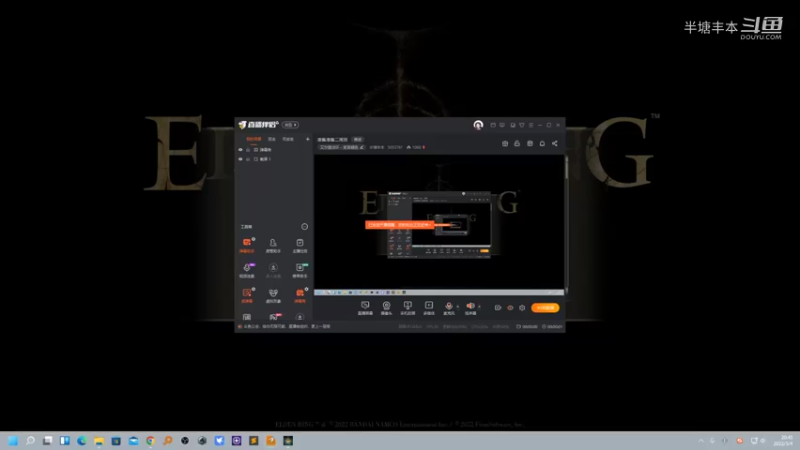Open the bottom-row tool with red badge
800x450 pixels.
coord(274,317)
